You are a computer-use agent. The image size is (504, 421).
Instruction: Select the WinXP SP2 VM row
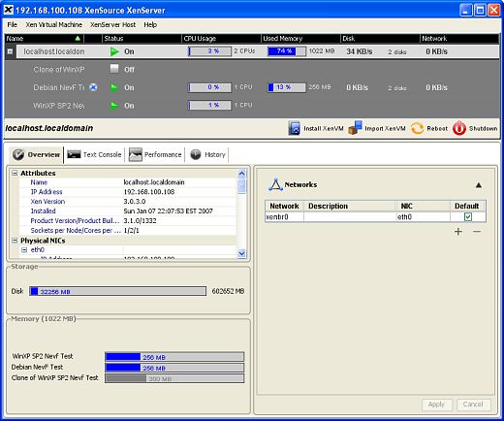point(252,106)
